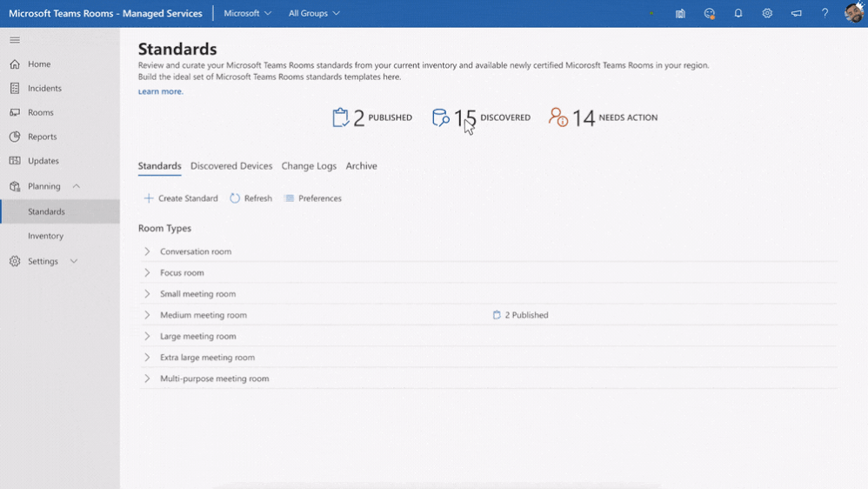Click the Refresh button label
Image resolution: width=868 pixels, height=489 pixels.
click(258, 198)
